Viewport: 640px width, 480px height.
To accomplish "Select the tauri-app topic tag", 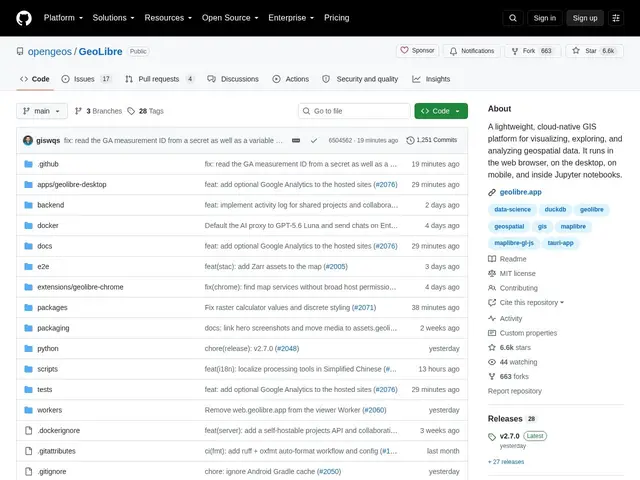I will 560,243.
